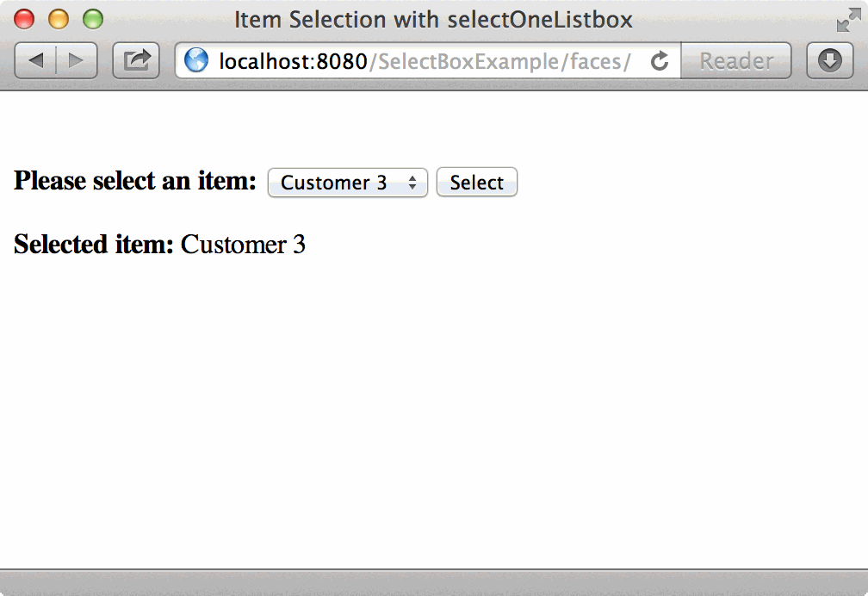Click the 'Please select an item:' label
The image size is (868, 596).
point(135,181)
